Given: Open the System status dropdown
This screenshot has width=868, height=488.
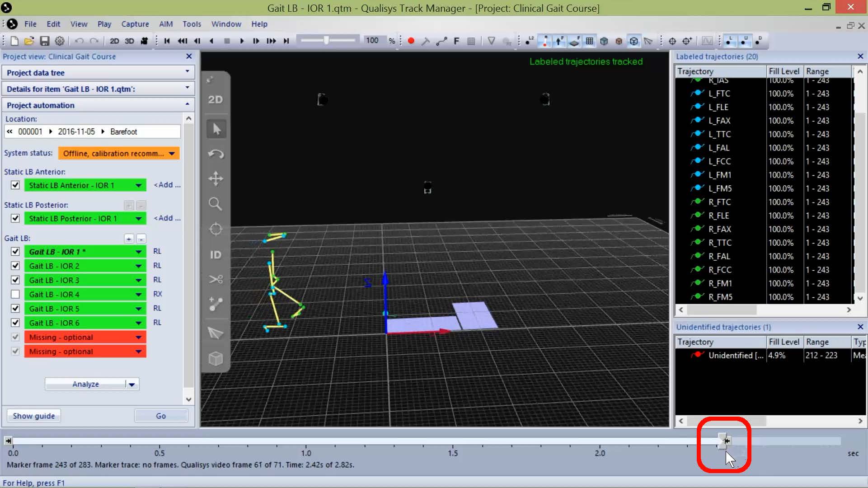Looking at the screenshot, I should tap(119, 154).
